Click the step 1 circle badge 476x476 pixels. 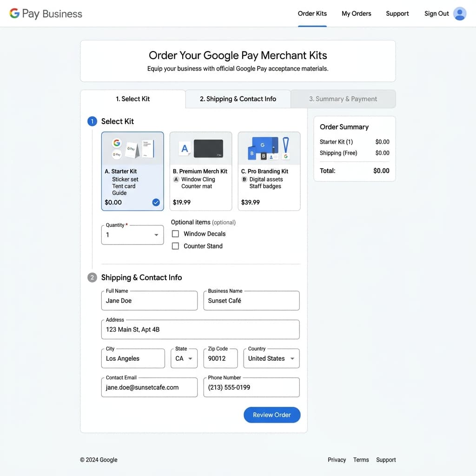coord(92,121)
